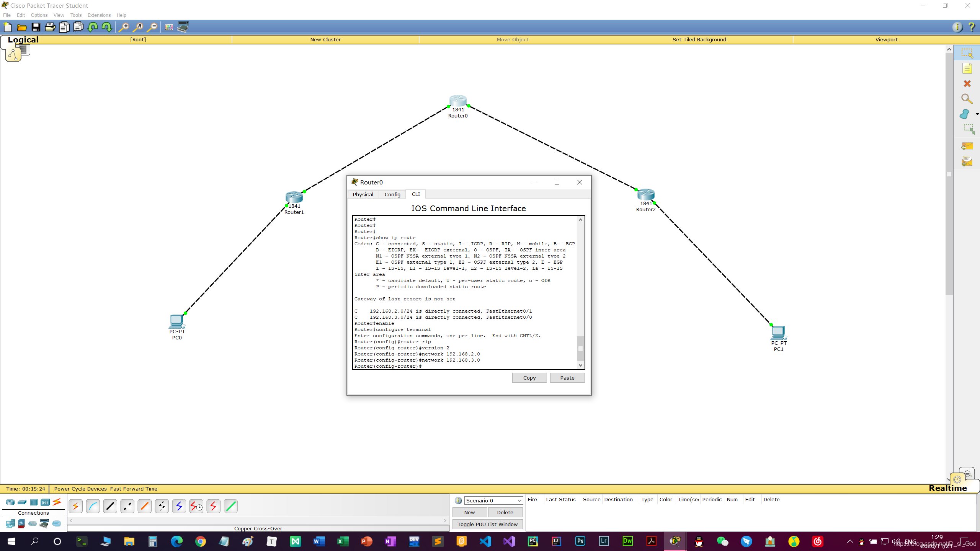Open the Config tab of Router0
Viewport: 980px width, 551px height.
click(x=392, y=194)
